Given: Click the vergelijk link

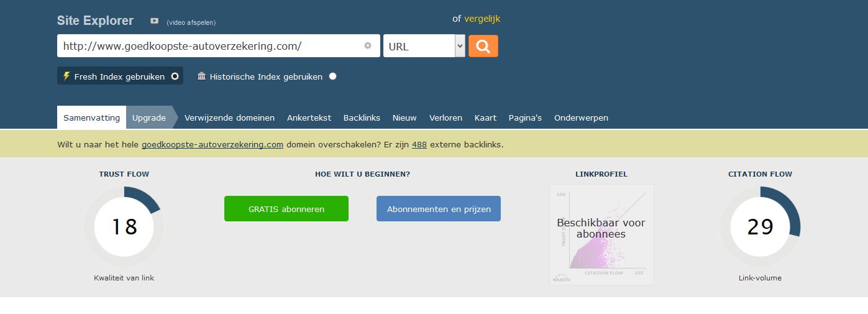Looking at the screenshot, I should coord(482,19).
